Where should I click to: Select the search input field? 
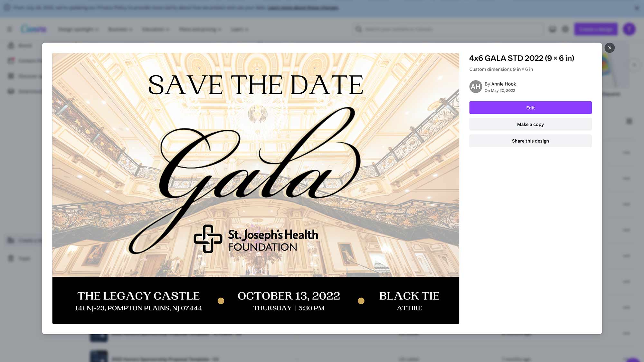449,29
